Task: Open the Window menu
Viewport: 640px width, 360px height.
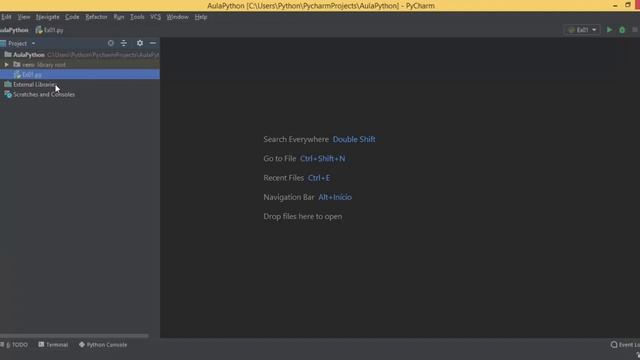Action: point(178,17)
